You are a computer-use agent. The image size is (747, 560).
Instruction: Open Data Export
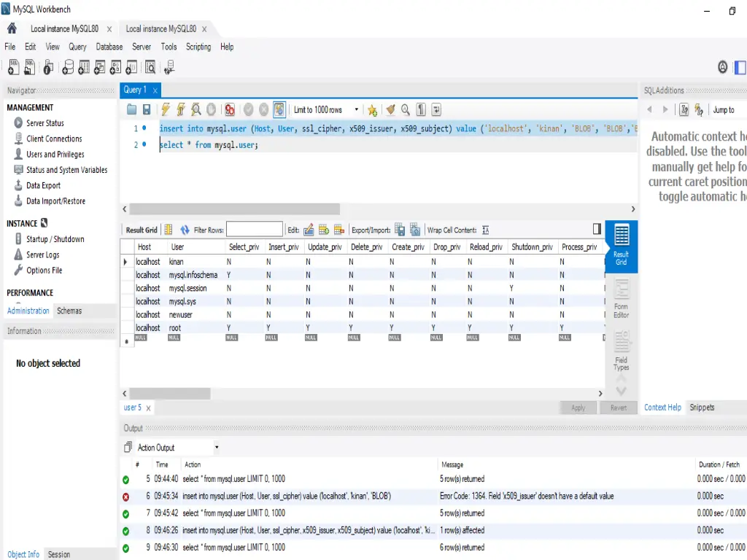point(43,185)
